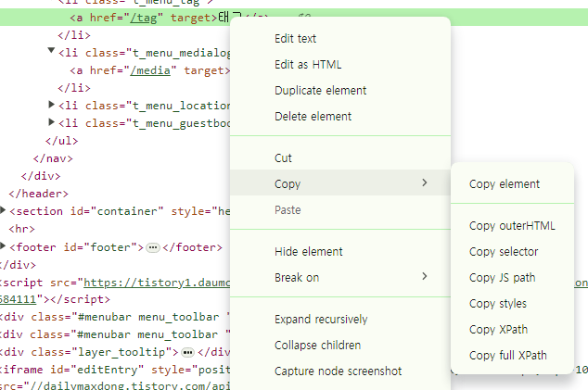Click the disabled Paste entry
Viewport: 588px width, 390px height.
288,209
